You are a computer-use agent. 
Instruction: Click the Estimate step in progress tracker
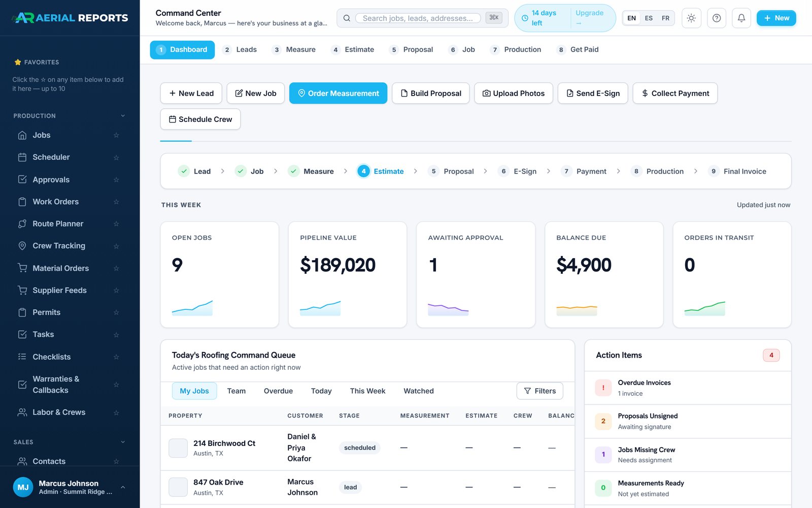point(381,171)
